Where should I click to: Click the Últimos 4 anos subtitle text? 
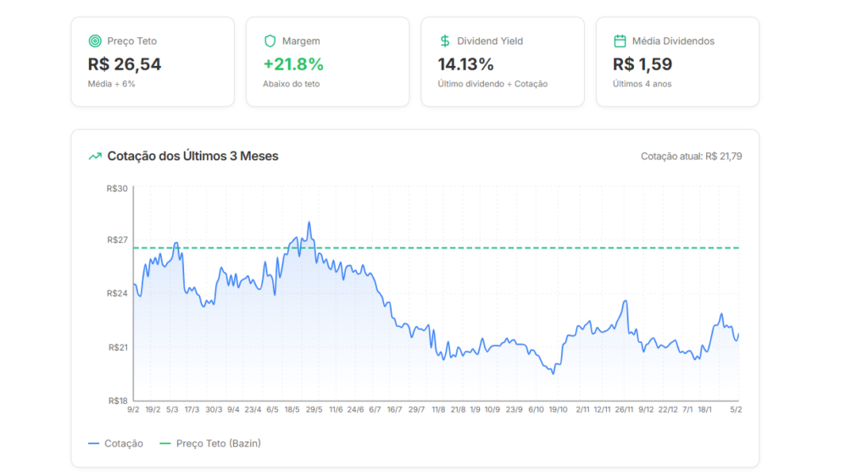(642, 84)
